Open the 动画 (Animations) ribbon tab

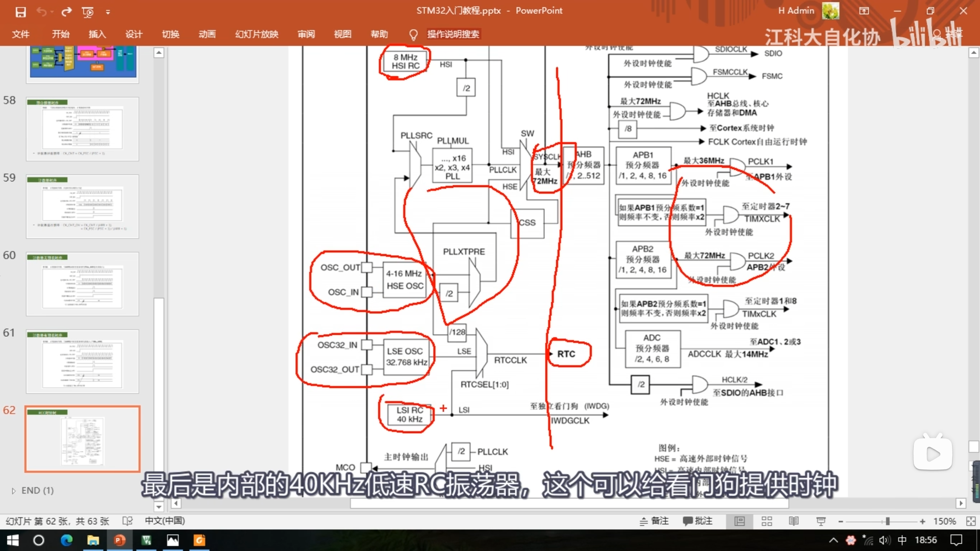click(x=207, y=34)
